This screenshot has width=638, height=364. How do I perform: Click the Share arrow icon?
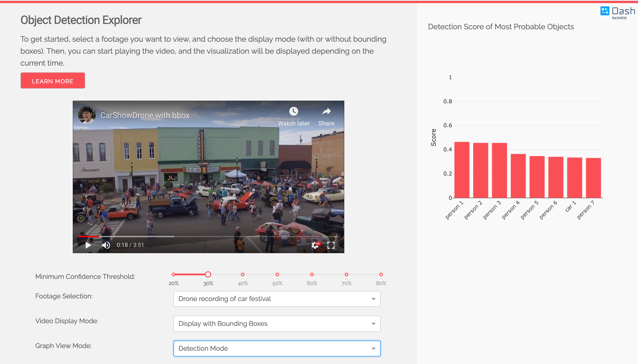click(x=326, y=112)
